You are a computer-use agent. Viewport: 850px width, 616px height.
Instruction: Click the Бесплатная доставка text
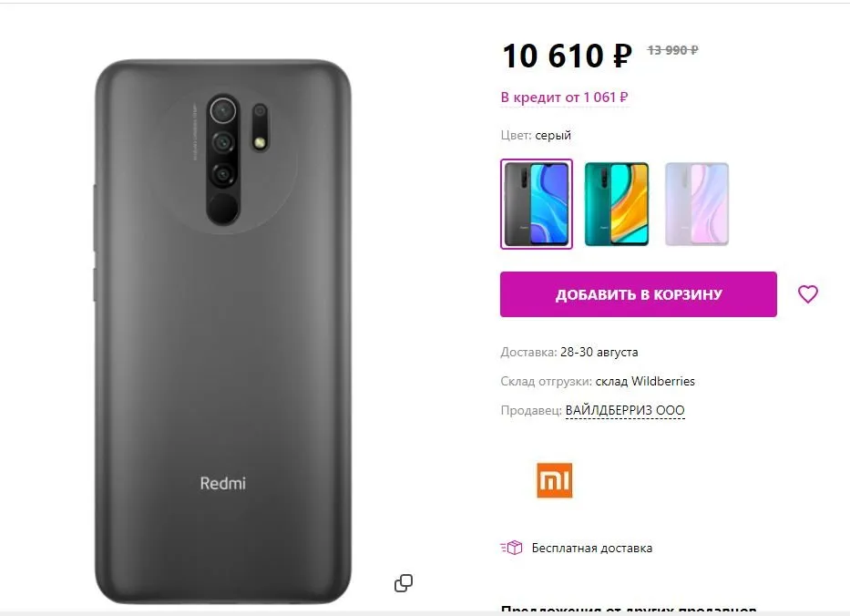(592, 549)
